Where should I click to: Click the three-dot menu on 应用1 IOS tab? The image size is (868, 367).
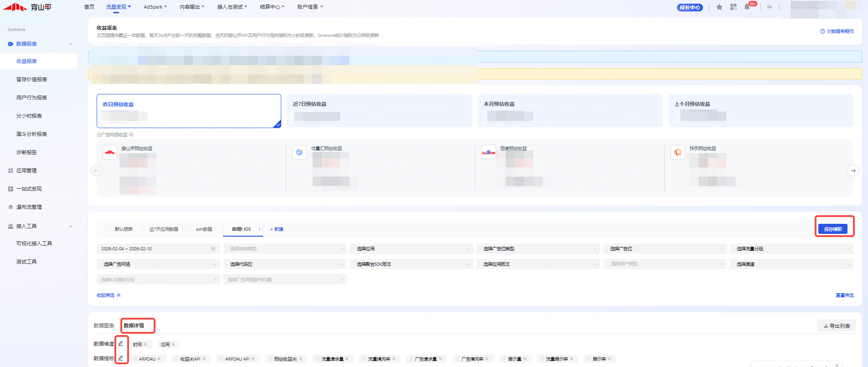click(x=260, y=229)
